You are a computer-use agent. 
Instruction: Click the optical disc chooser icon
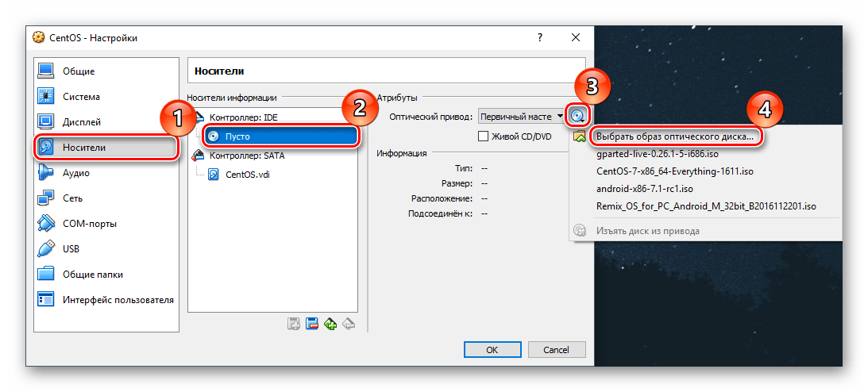coord(577,116)
